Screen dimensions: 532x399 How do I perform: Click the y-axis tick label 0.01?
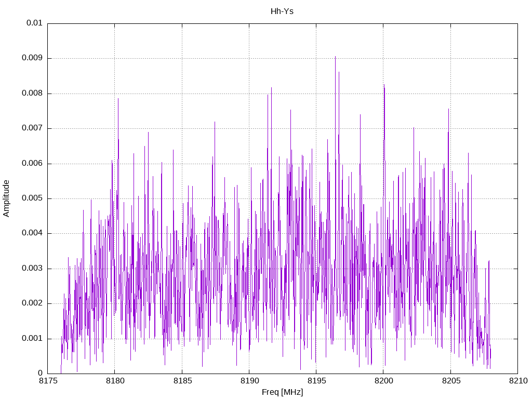pyautogui.click(x=34, y=23)
